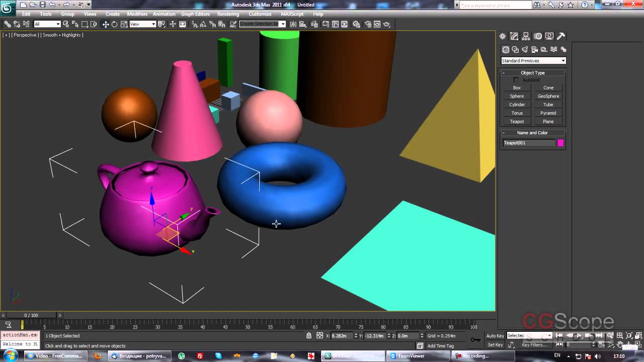Switch to the Cameras creation category
This screenshot has height=362, width=644.
[x=534, y=49]
